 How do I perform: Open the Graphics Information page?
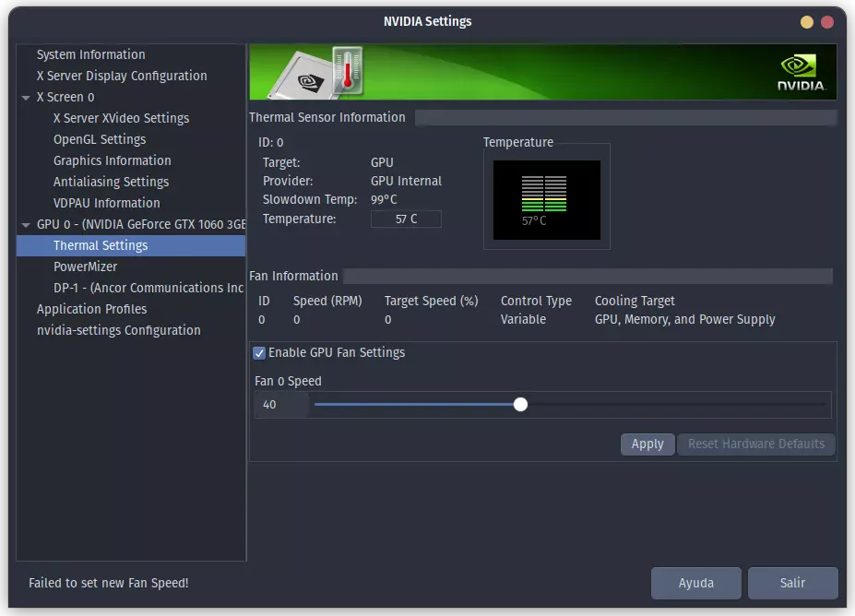pos(113,160)
